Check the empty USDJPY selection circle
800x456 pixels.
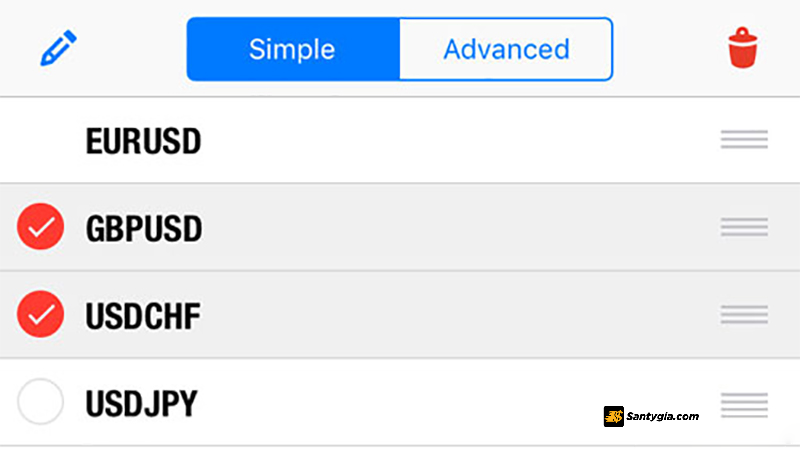pyautogui.click(x=40, y=401)
